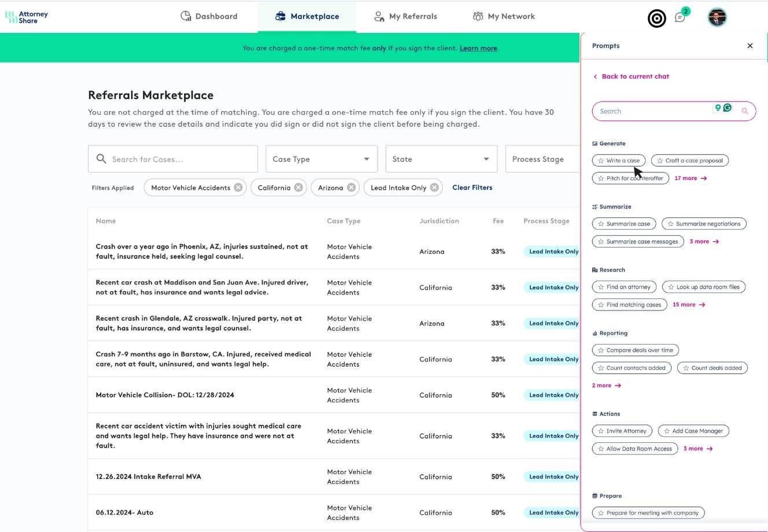Open the user profile avatar

717,17
